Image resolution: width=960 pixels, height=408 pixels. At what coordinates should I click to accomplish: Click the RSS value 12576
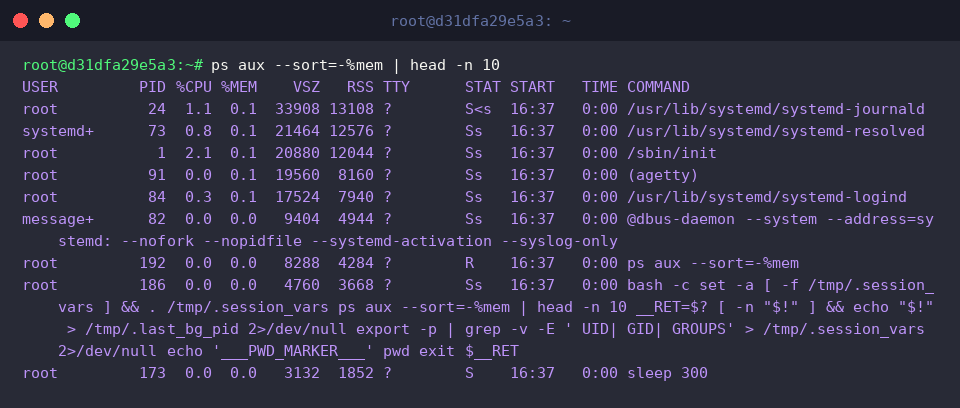[x=351, y=131]
